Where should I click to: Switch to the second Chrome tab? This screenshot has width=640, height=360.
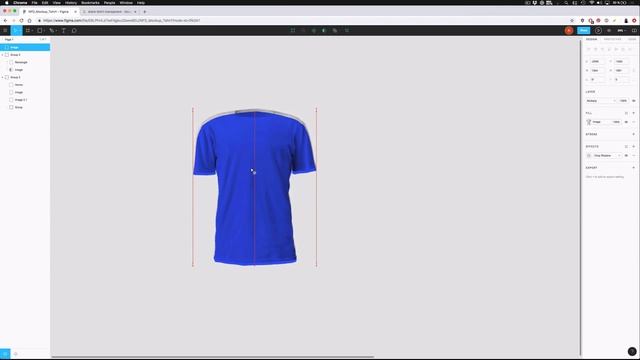pos(109,12)
